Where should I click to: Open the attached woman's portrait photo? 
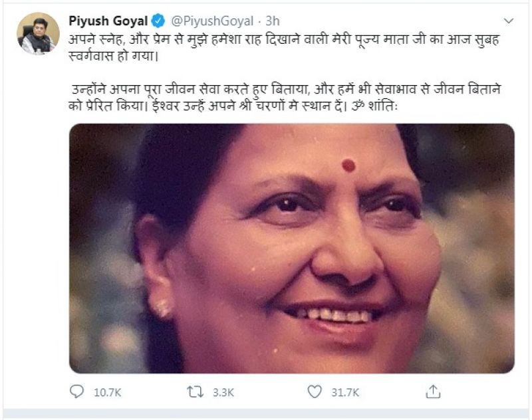(291, 248)
